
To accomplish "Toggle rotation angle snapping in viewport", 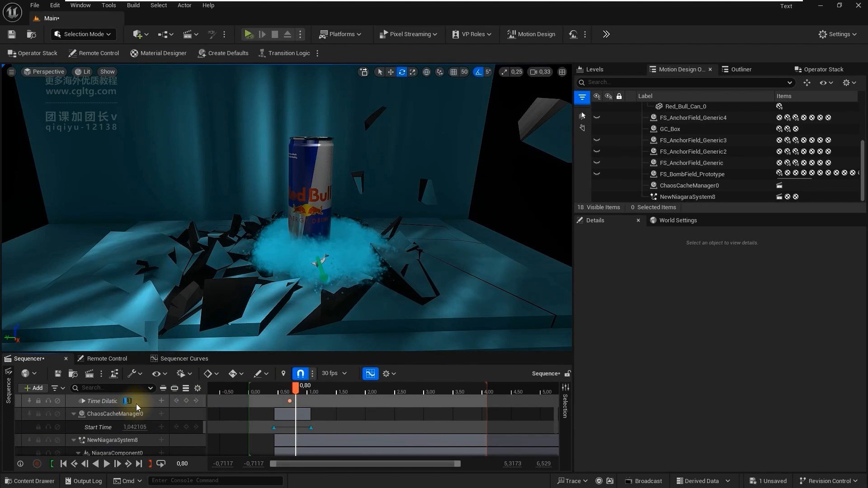I will click(x=478, y=72).
